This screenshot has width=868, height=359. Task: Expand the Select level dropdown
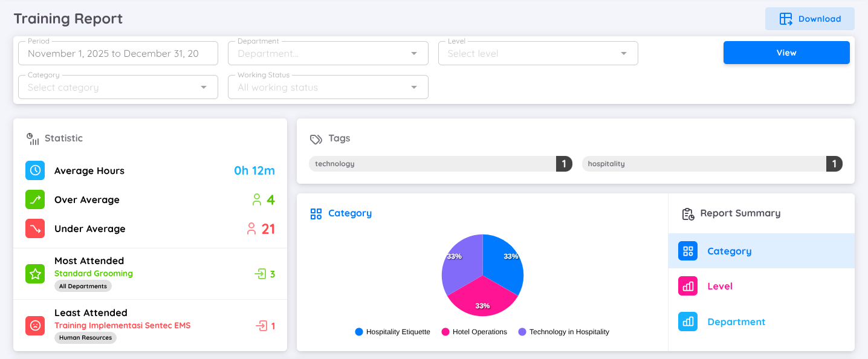tap(538, 53)
